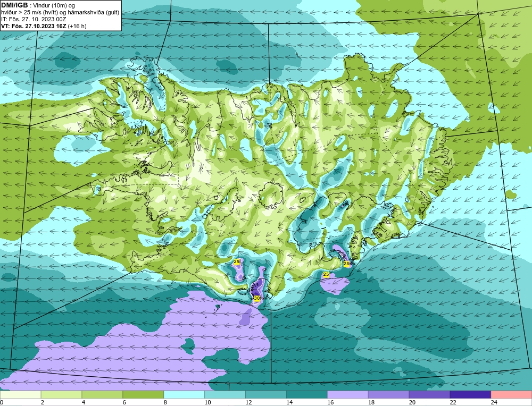
Task: Click the 16-18 m/s lavender swatch
Action: coord(348,395)
